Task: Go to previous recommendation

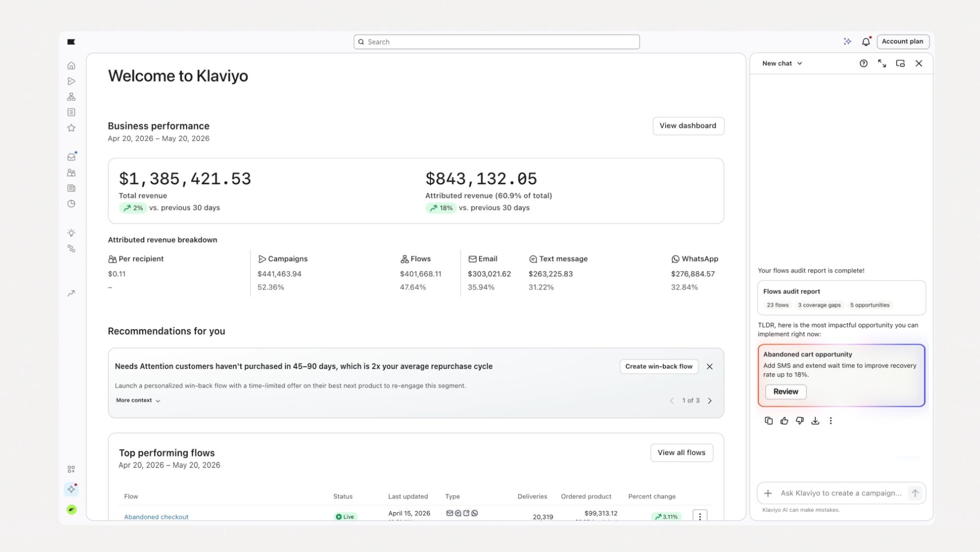Action: click(672, 401)
